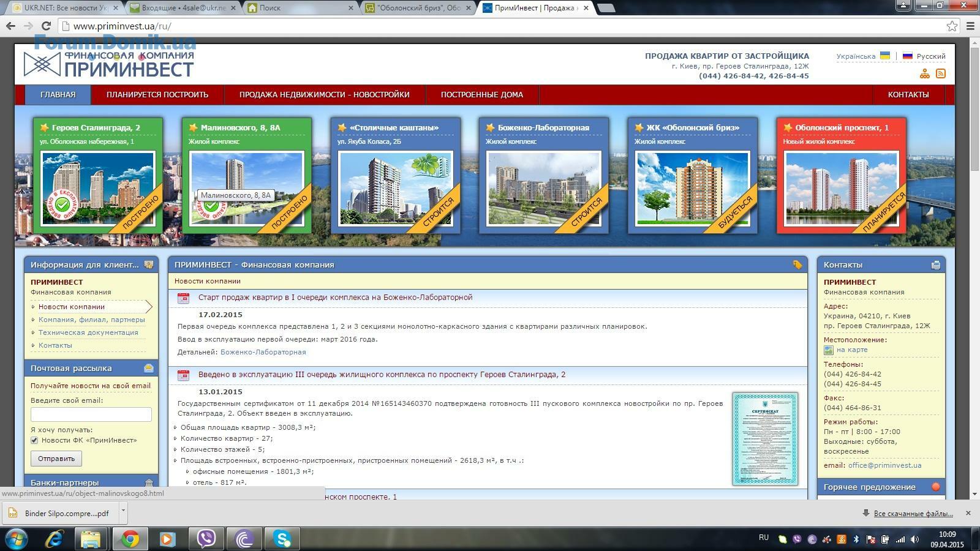Click the browser back arrow
The width and height of the screenshot is (980, 551).
10,26
